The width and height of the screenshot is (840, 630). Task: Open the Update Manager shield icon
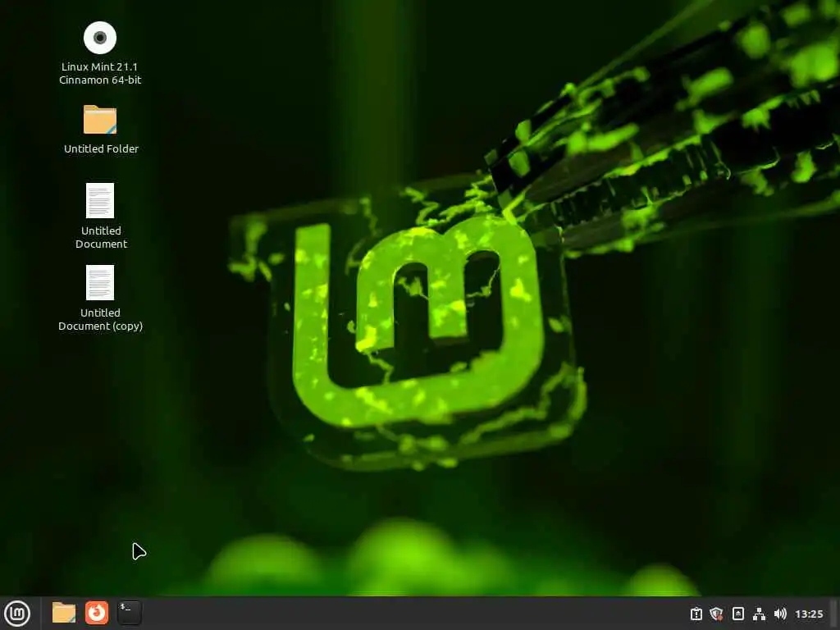coord(716,614)
